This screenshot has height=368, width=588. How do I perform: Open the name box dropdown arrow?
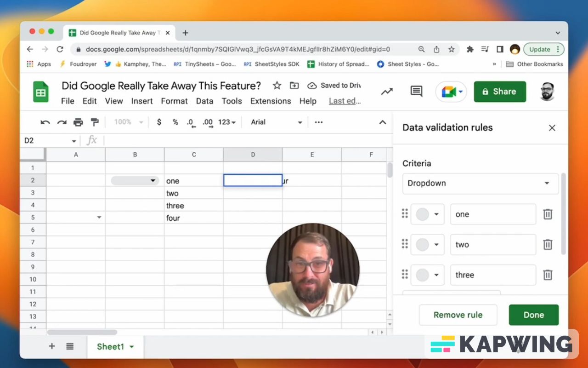[x=73, y=141]
